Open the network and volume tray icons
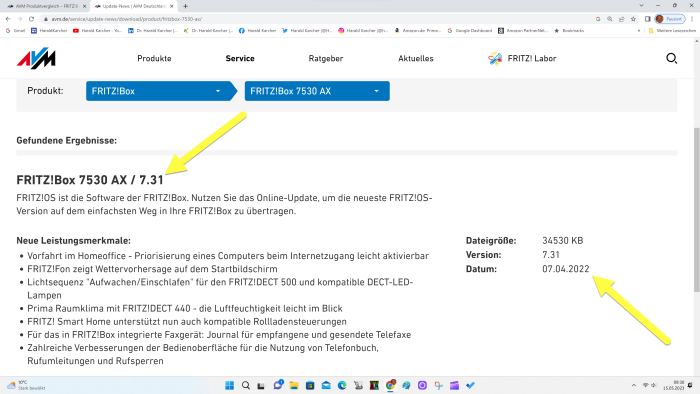700x394 pixels. click(x=650, y=386)
